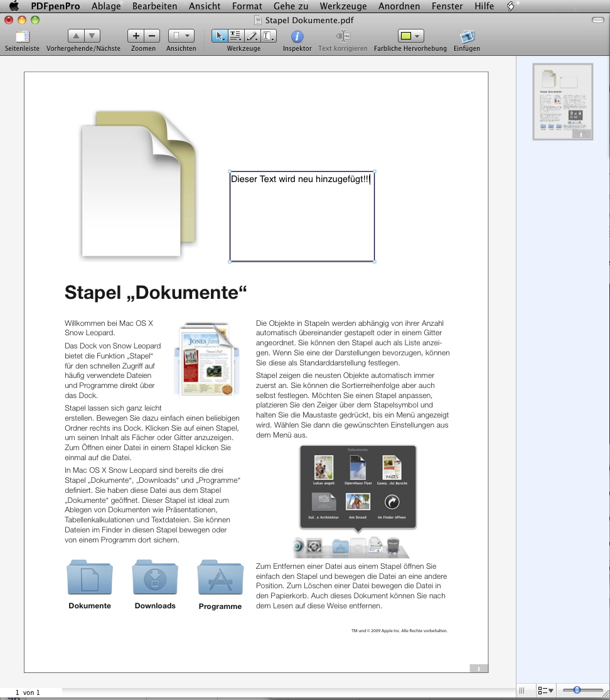Zoom out with the minus button
The height and width of the screenshot is (700, 610).
click(152, 36)
